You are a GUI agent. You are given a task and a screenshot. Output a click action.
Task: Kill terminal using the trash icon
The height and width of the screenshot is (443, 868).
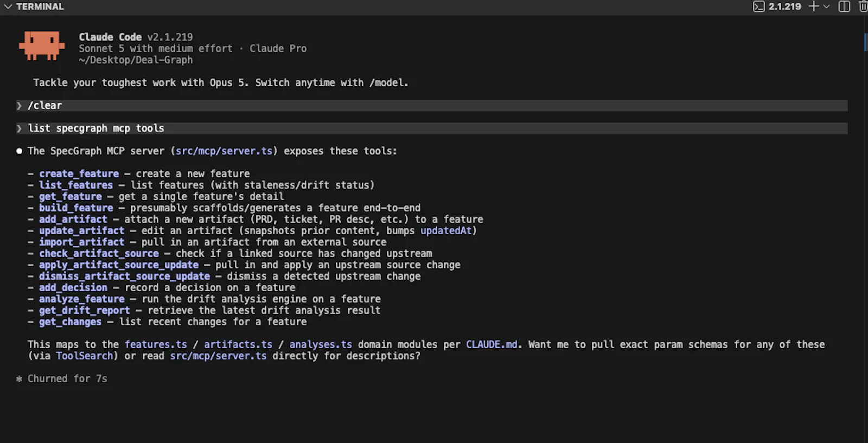863,7
